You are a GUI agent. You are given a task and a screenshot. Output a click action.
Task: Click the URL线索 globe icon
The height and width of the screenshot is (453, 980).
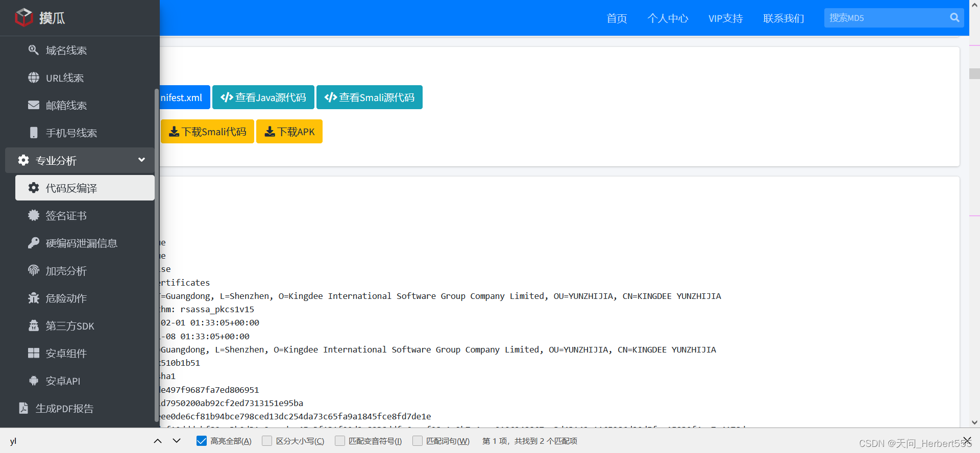pyautogui.click(x=33, y=78)
